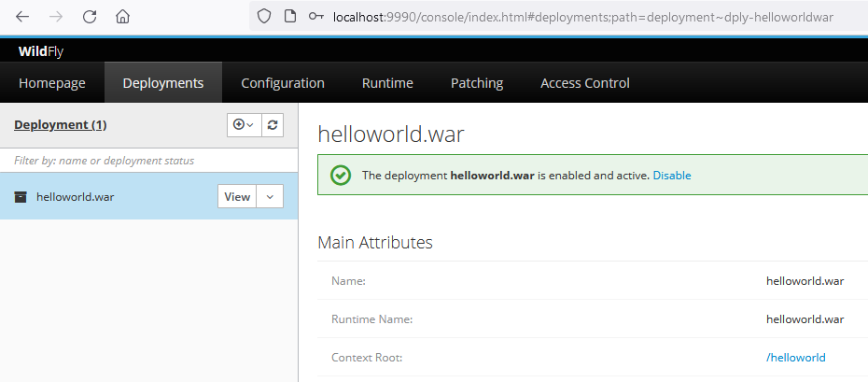Click the filter by name field
The width and height of the screenshot is (868, 382).
pyautogui.click(x=149, y=161)
